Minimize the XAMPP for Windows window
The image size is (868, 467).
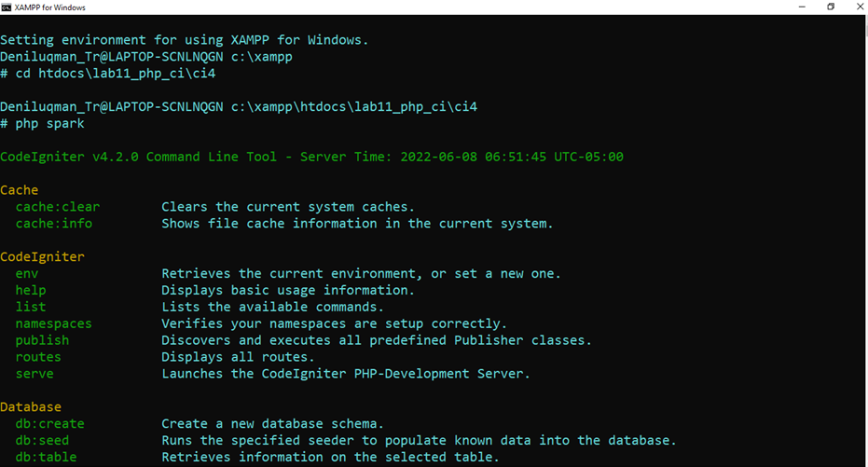802,7
